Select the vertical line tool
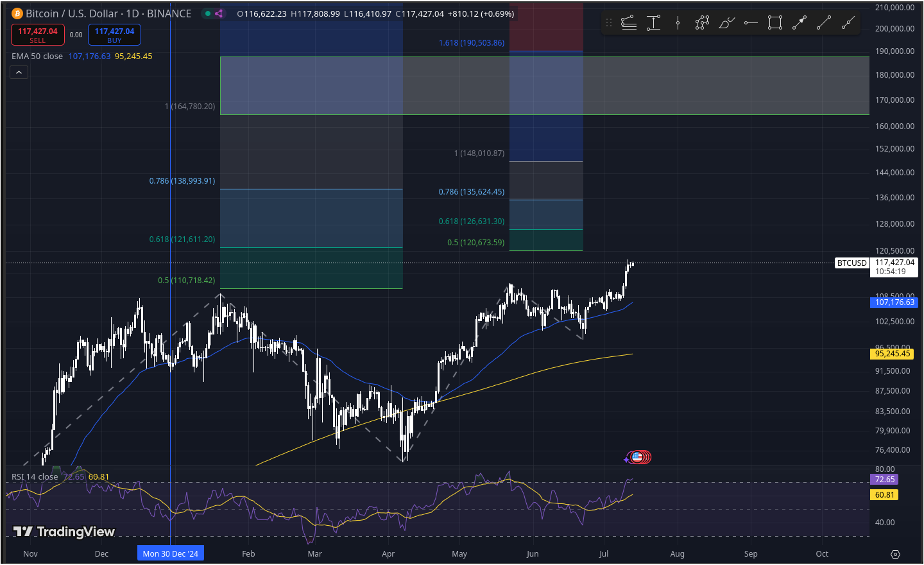The image size is (924, 565). (x=678, y=23)
